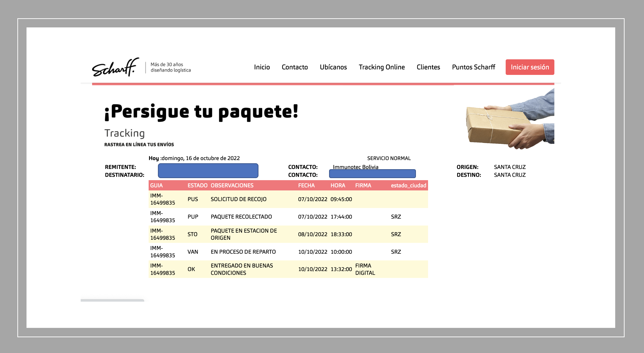The width and height of the screenshot is (644, 353).
Task: Click the ¡Persigue tu paquete! heading
Action: click(201, 112)
